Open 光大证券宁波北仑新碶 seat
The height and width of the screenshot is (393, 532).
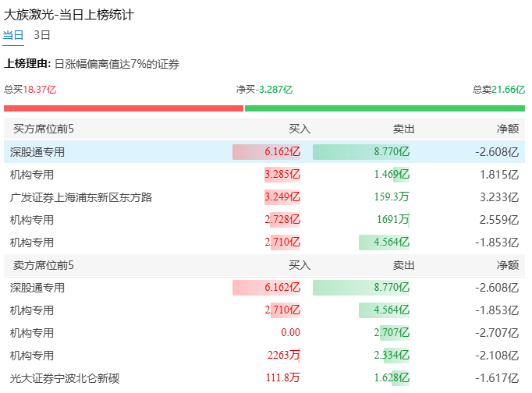[65, 378]
